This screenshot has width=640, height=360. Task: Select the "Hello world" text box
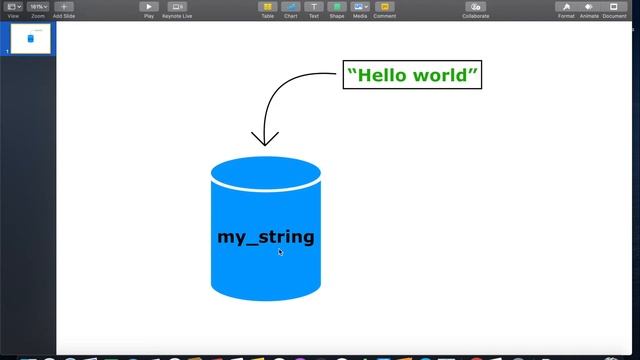(x=412, y=75)
